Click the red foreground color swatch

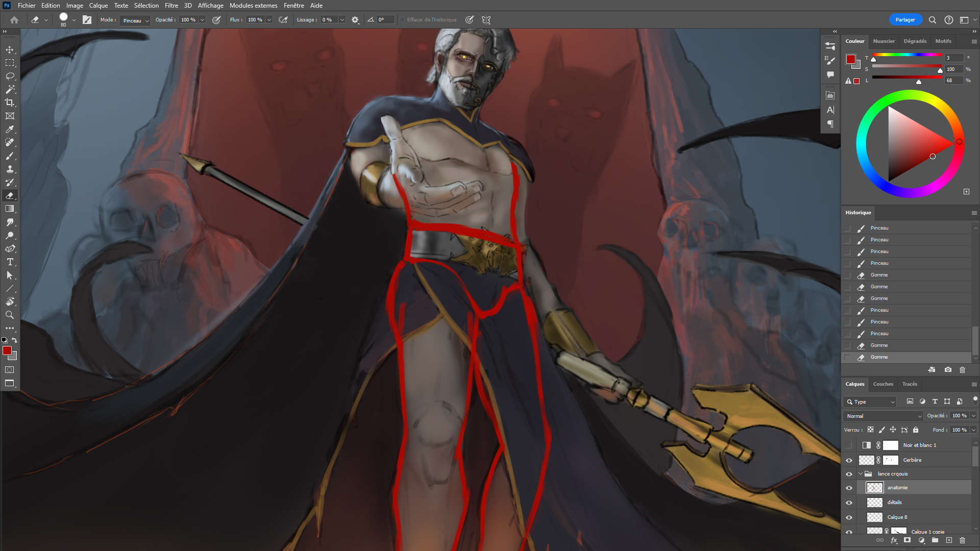coord(7,350)
